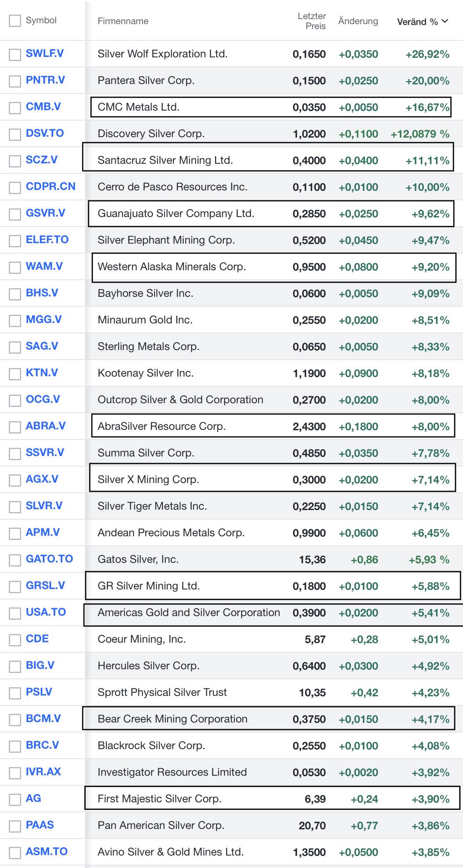Tick the select-all checkbox beside Symbol

pos(15,21)
